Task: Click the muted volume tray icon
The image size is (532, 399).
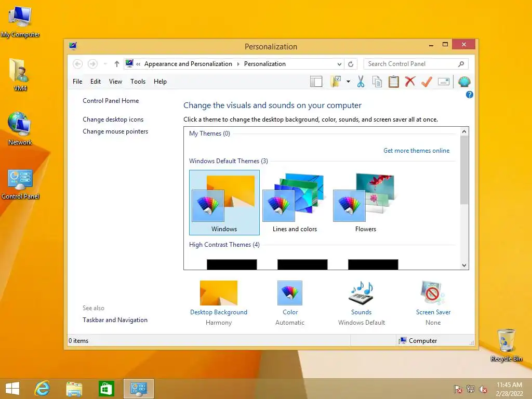Action: (483, 389)
